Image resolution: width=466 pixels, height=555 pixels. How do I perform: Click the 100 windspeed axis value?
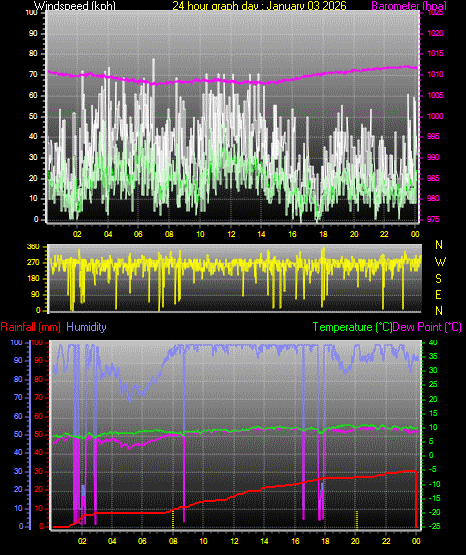point(31,13)
